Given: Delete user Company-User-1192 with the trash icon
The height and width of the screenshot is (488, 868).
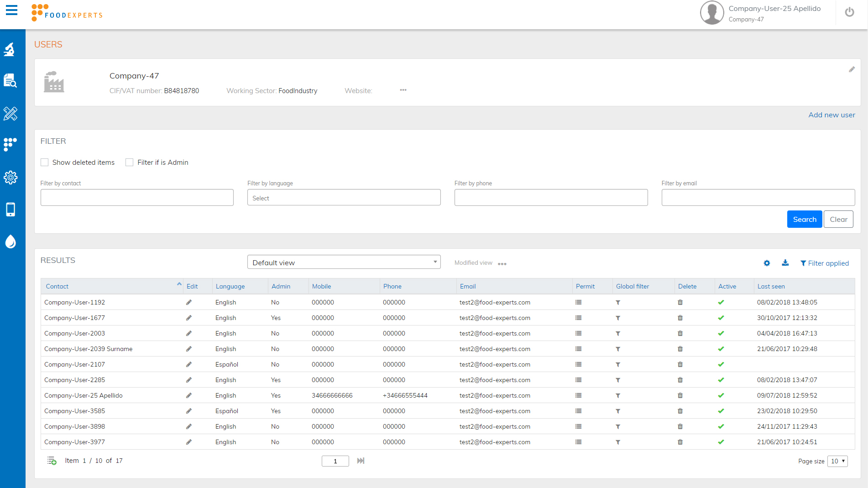Looking at the screenshot, I should [680, 302].
